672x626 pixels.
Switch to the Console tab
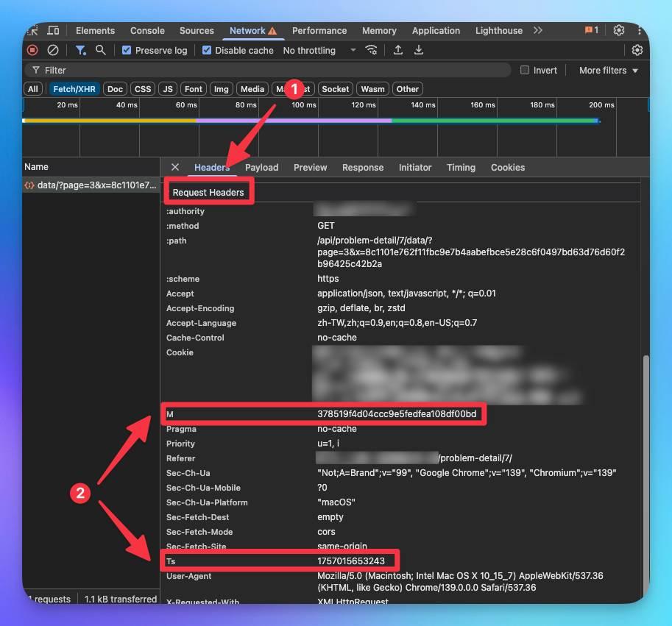147,31
